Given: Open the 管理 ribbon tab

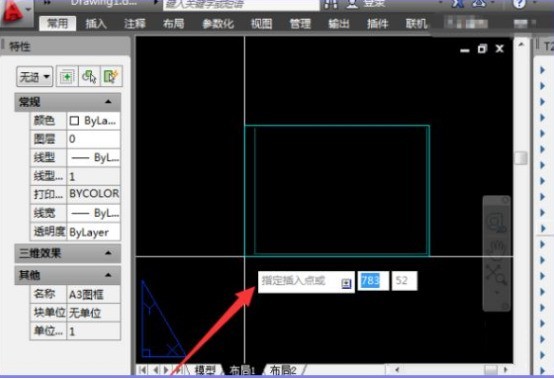Looking at the screenshot, I should click(x=300, y=24).
